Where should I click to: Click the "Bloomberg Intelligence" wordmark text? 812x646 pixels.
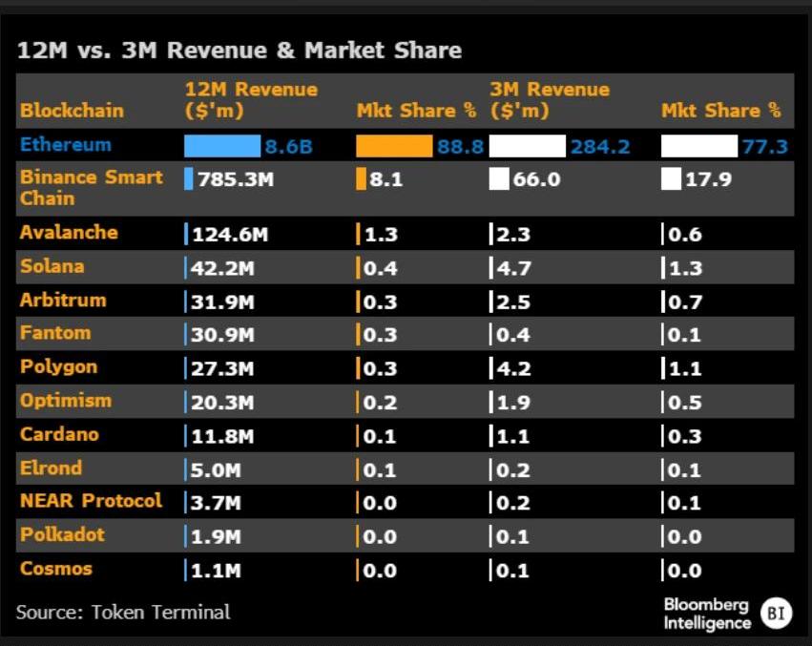[x=707, y=614]
